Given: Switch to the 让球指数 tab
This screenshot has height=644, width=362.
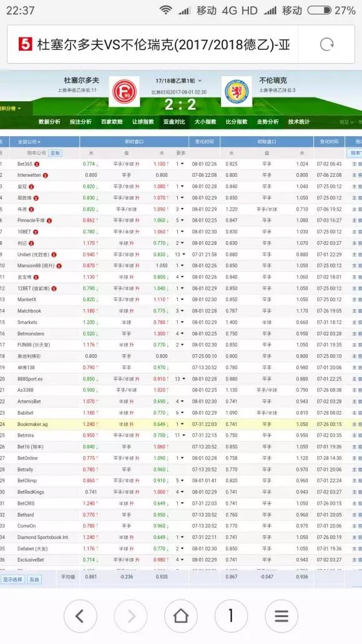Looking at the screenshot, I should pyautogui.click(x=143, y=122).
